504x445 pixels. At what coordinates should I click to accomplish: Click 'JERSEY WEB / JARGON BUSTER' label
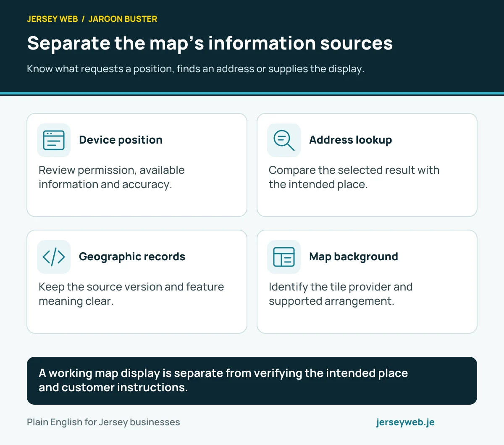point(92,19)
